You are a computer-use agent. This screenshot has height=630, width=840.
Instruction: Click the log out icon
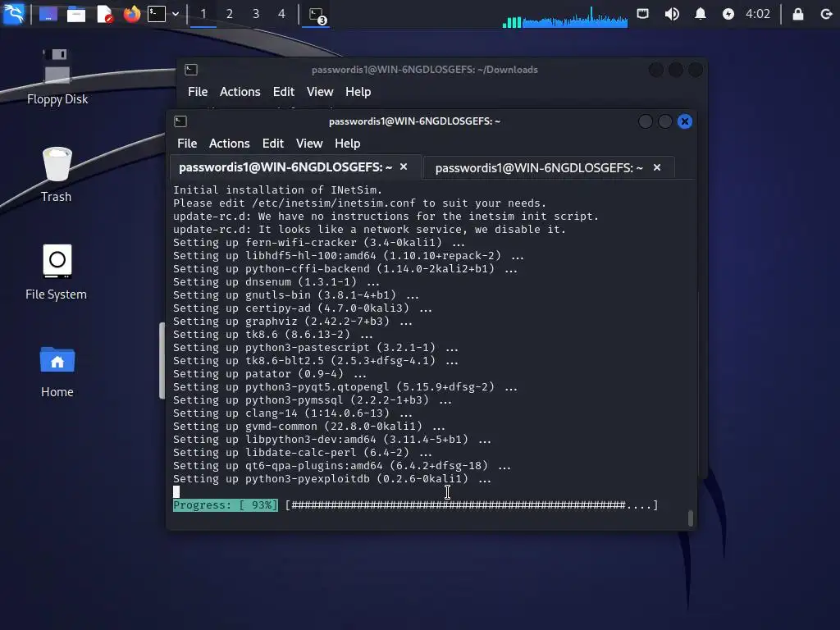826,14
